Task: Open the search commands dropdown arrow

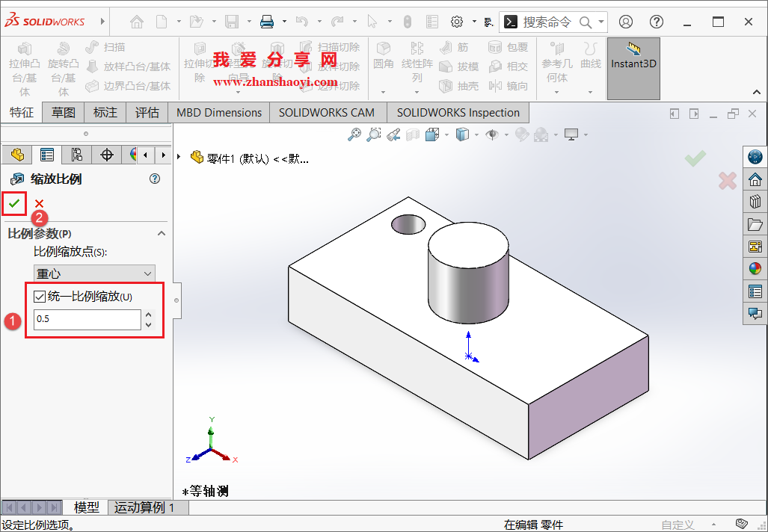Action: click(601, 22)
